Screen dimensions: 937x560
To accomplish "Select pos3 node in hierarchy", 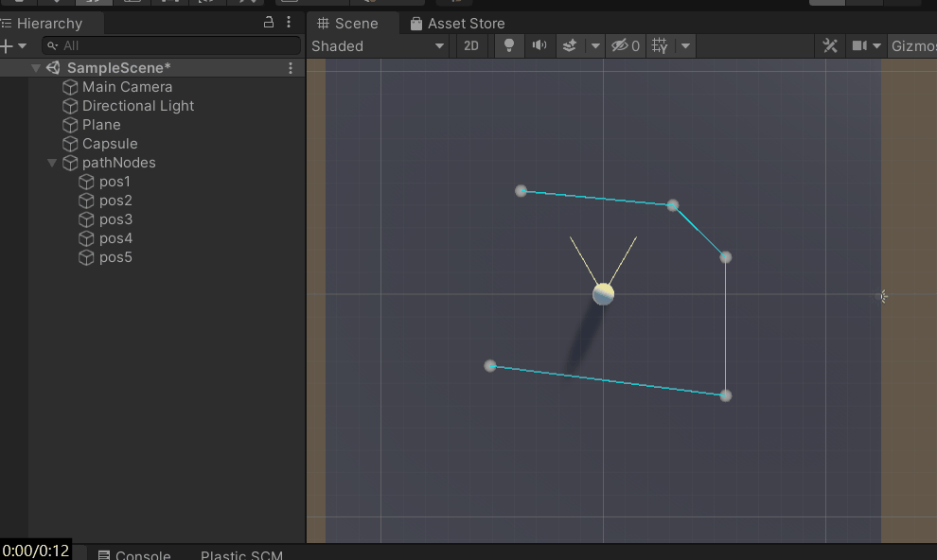I will coord(115,219).
